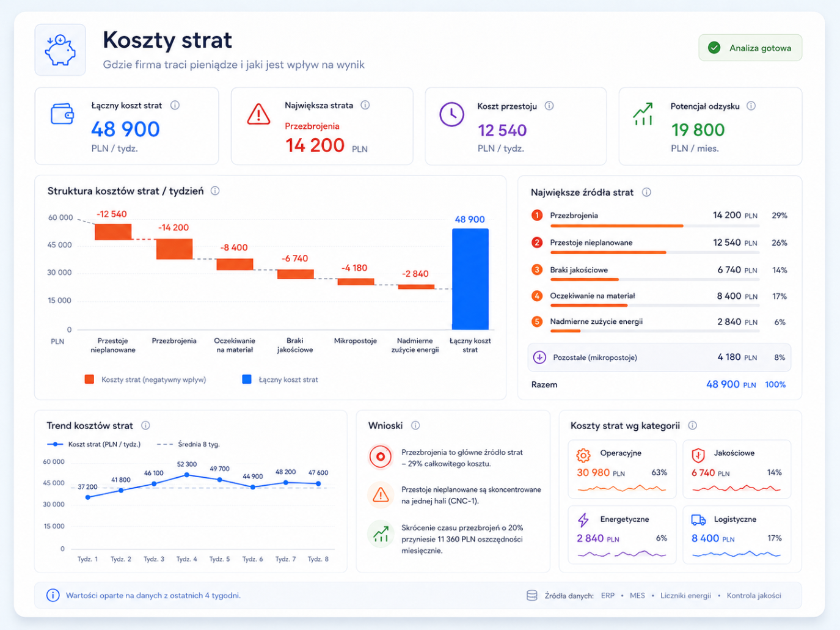Image resolution: width=840 pixels, height=630 pixels.
Task: Click the piggy bank icon in header
Action: click(x=60, y=50)
